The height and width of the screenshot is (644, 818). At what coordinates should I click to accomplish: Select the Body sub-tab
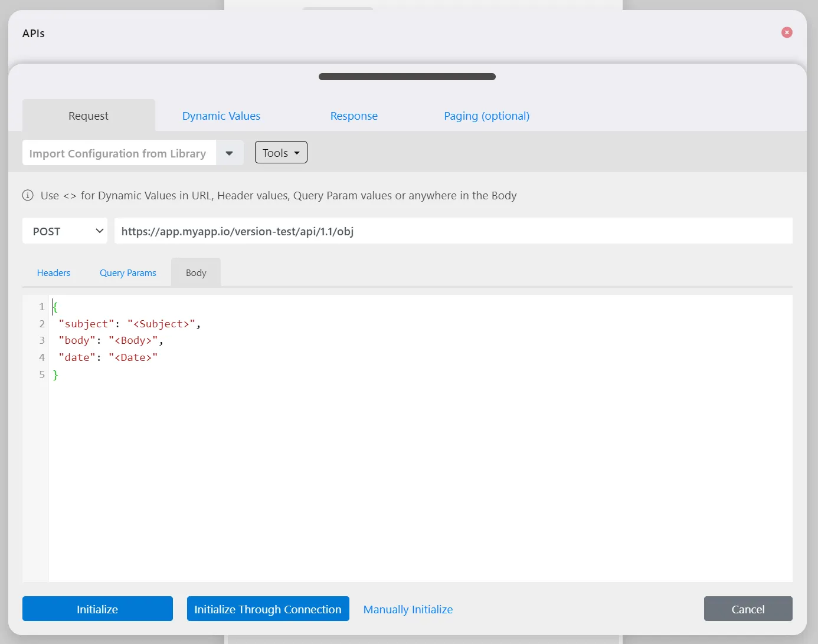196,272
